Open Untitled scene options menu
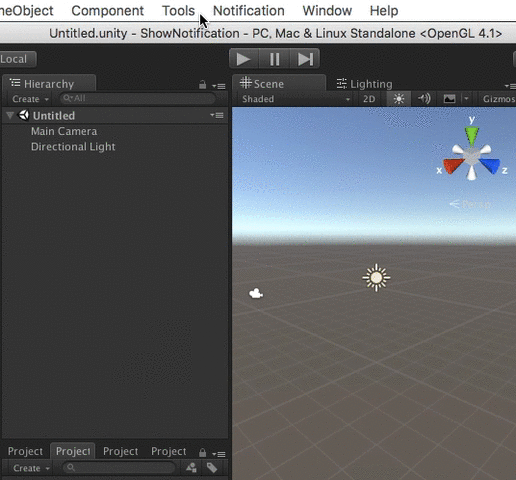The width and height of the screenshot is (516, 480). coord(217,115)
